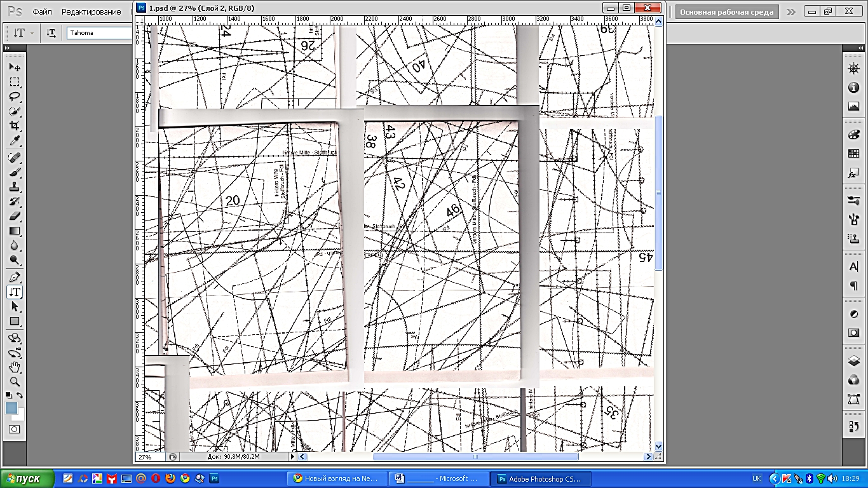
Task: Select the Brush tool
Action: (14, 172)
